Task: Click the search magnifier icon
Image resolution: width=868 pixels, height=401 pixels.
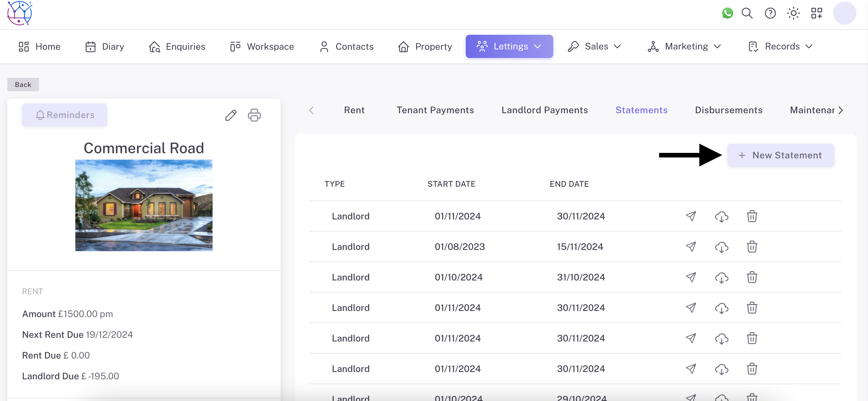Action: 747,13
